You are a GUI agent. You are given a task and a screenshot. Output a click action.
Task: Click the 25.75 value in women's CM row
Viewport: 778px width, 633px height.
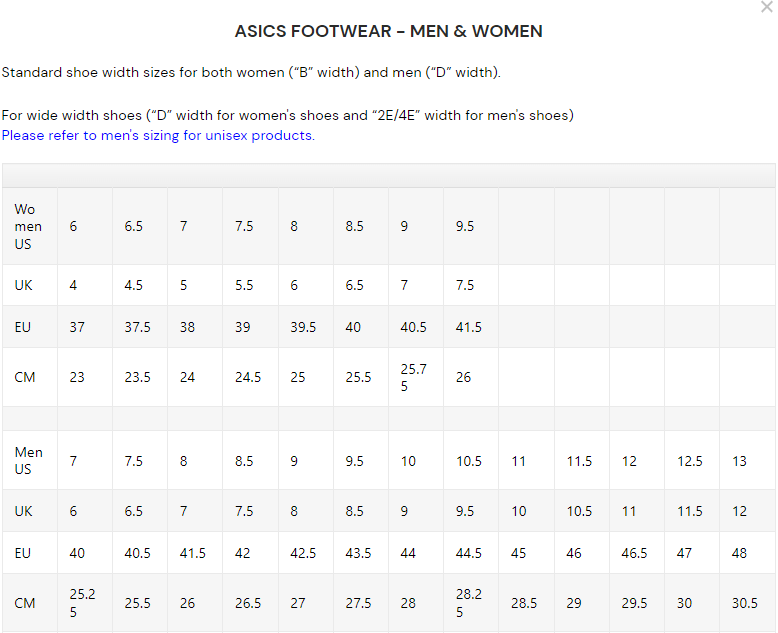click(413, 377)
